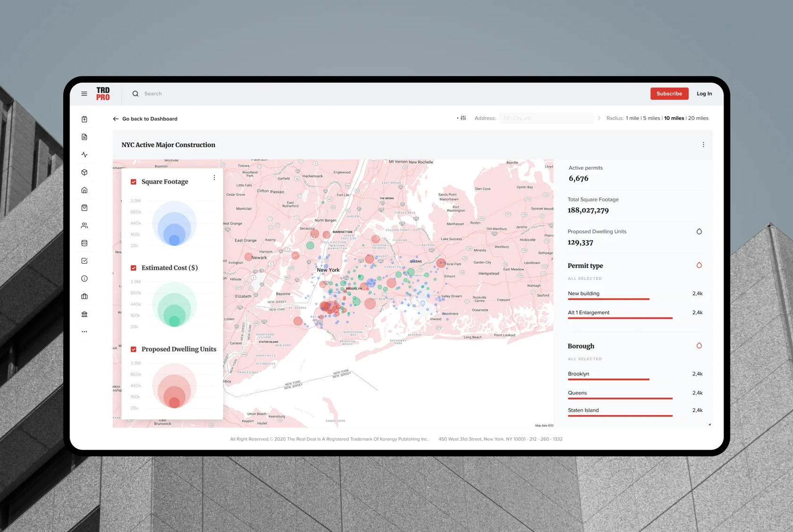Open the hamburger menu icon
793x532 pixels.
pyautogui.click(x=84, y=93)
